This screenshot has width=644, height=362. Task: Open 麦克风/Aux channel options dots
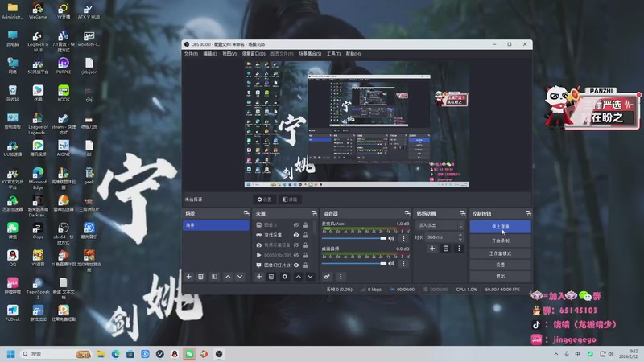403,238
